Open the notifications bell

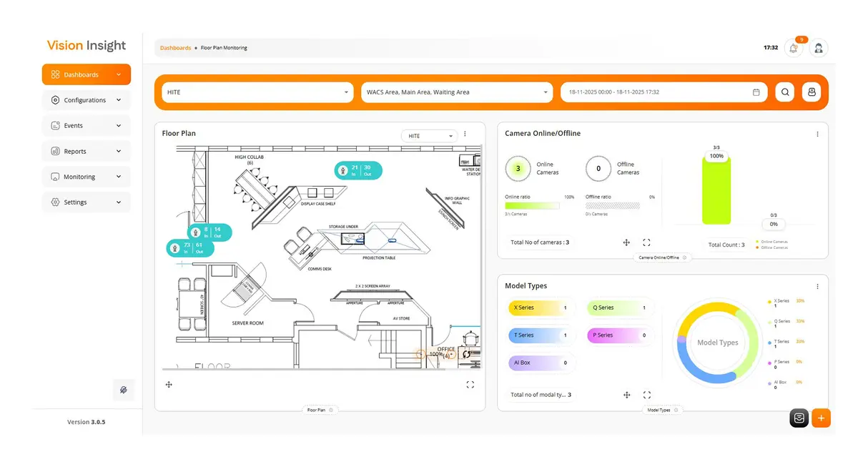tap(793, 48)
